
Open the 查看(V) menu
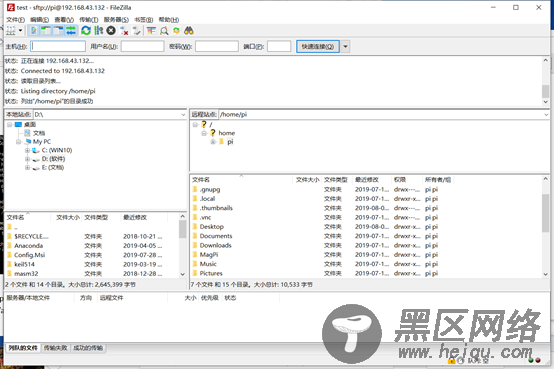[64, 20]
